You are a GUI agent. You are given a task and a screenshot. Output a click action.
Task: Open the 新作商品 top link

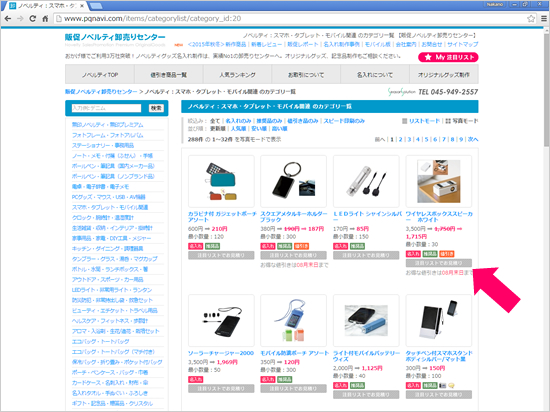pos(217,45)
